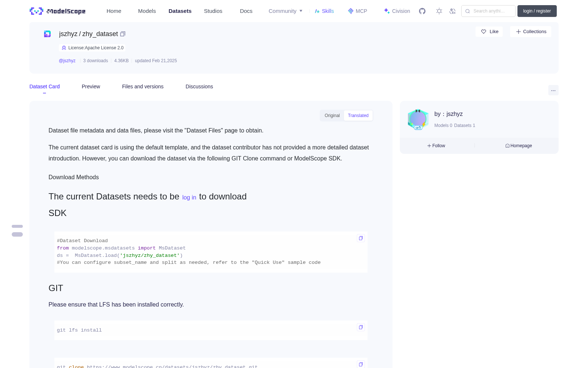The height and width of the screenshot is (368, 588).
Task: Click 'Models 0 Datasets 1' stats text
Action: (x=455, y=125)
